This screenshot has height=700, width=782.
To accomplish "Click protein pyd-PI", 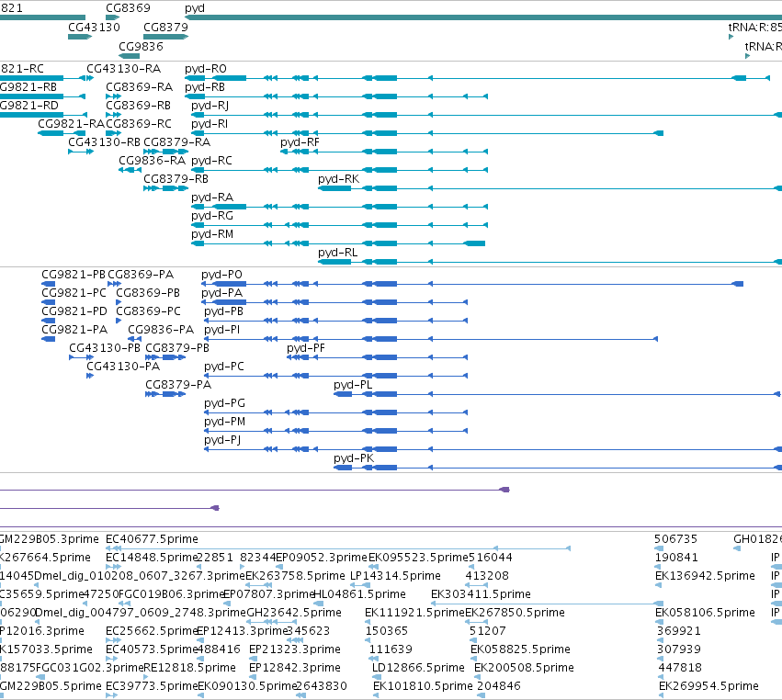I will (222, 330).
